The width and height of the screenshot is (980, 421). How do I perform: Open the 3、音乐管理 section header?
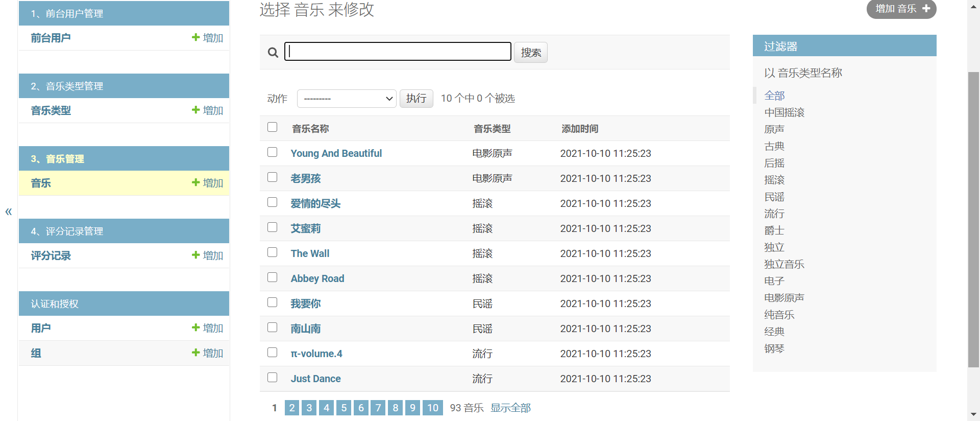(x=57, y=159)
